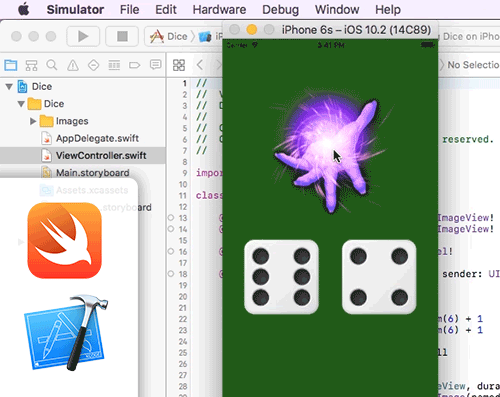Show the Debug navigator
The width and height of the screenshot is (500, 397).
click(114, 65)
